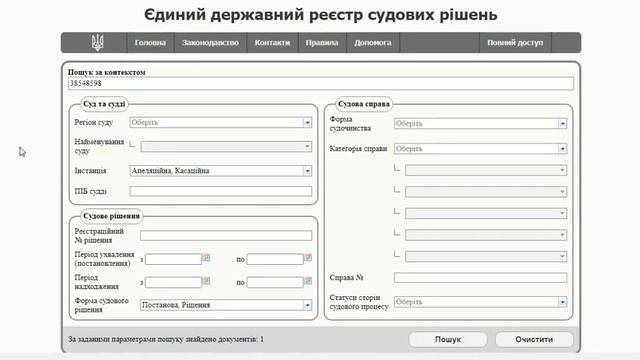
Task: Focus the Період ухвалення end date field
Action: pyautogui.click(x=275, y=259)
